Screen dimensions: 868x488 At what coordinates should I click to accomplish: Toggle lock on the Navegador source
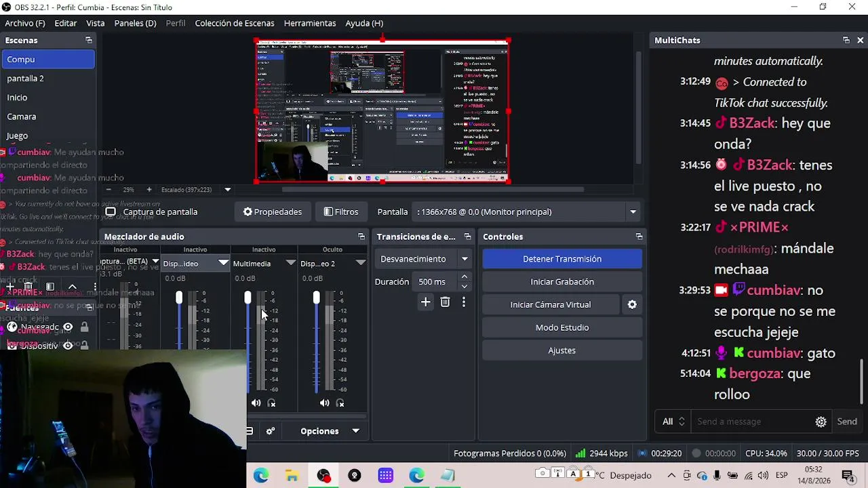coord(84,327)
